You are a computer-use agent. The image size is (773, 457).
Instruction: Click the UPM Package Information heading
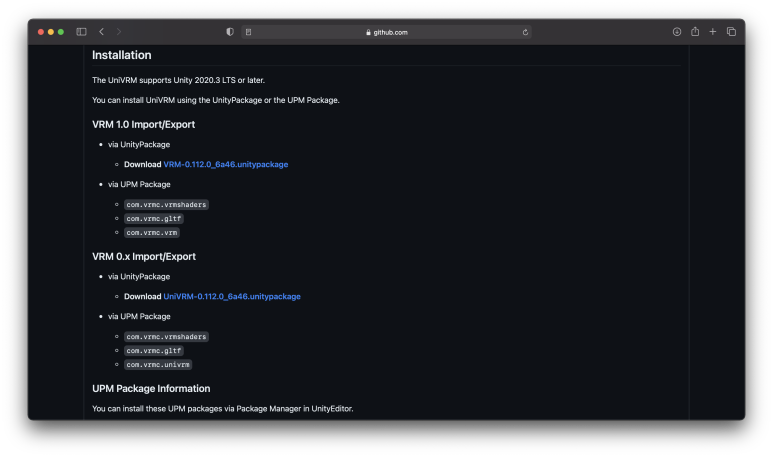151,388
